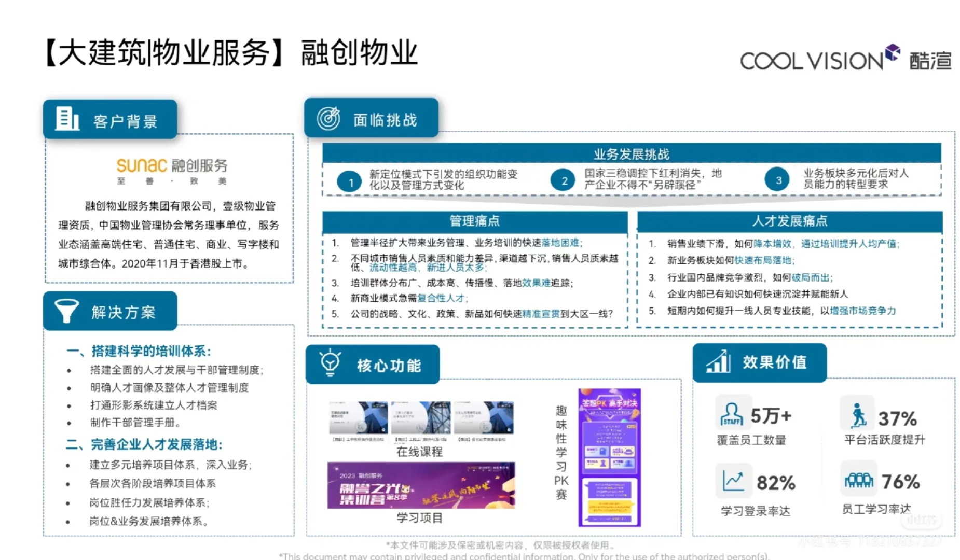The image size is (960, 560).
Task: Click the 覆盖员工数量 label
Action: pyautogui.click(x=751, y=440)
